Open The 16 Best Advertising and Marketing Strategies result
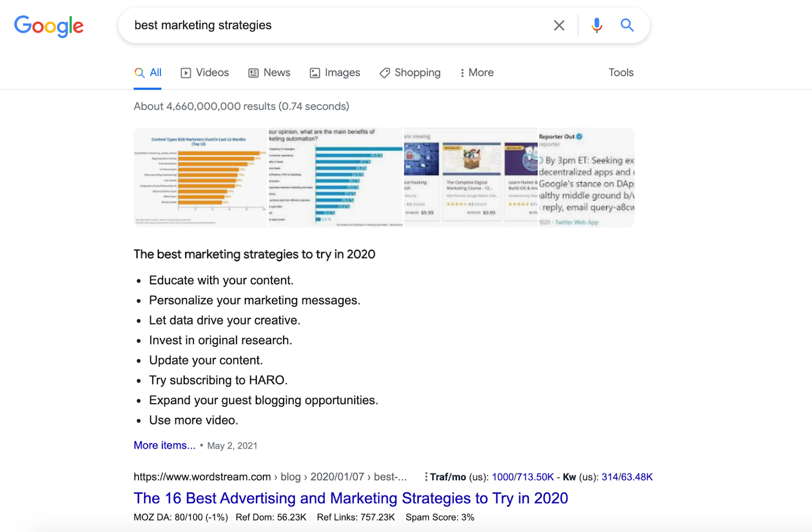 (350, 498)
